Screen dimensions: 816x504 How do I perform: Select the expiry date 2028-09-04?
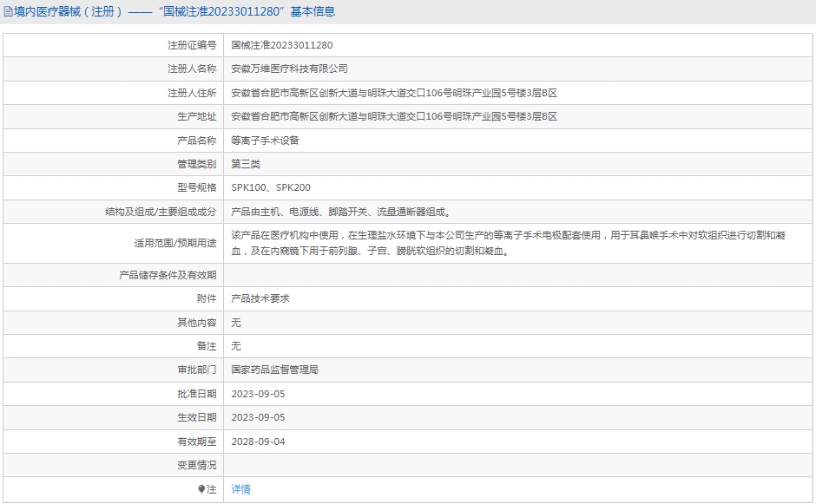tap(258, 442)
